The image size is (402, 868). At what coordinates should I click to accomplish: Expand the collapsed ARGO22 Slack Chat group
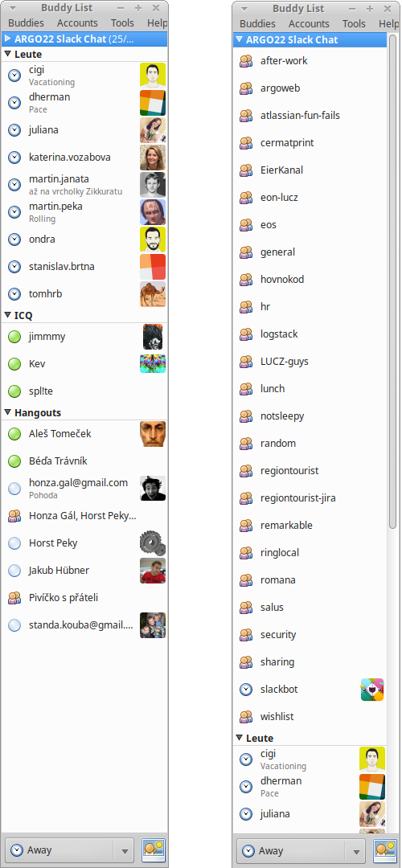click(x=7, y=39)
